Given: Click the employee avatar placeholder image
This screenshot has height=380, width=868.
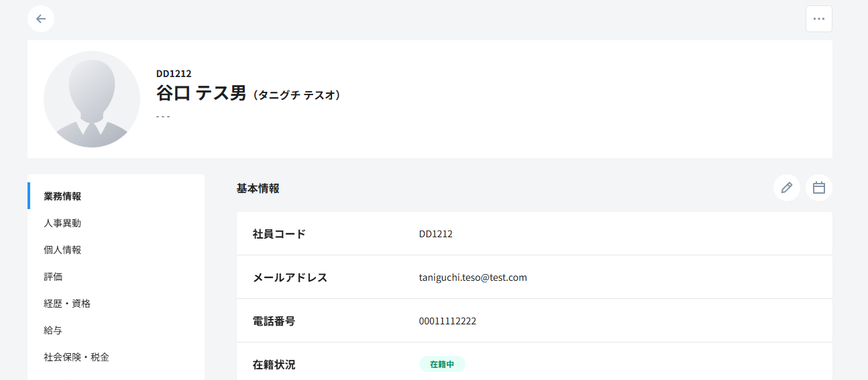Looking at the screenshot, I should (x=92, y=99).
